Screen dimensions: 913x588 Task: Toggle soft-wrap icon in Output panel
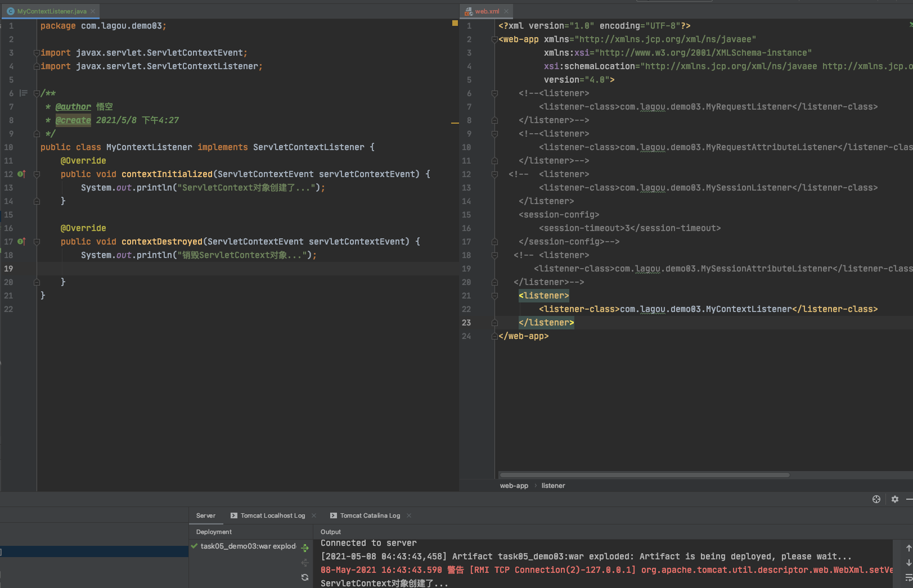[909, 577]
